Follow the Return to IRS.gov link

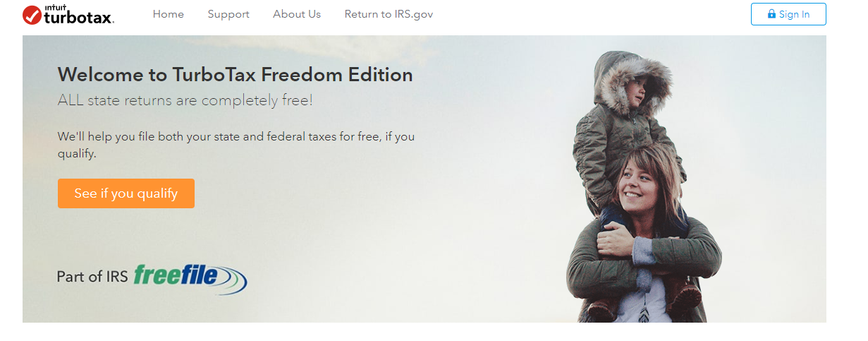(x=389, y=14)
